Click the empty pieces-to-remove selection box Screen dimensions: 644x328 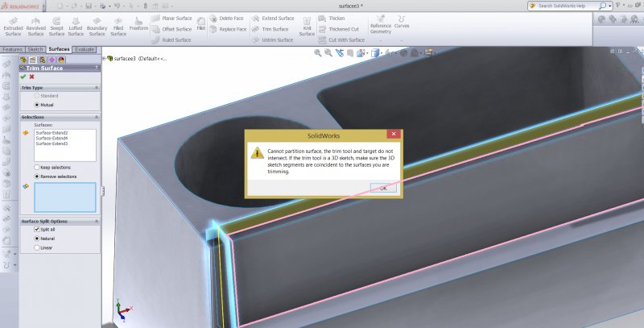tap(65, 197)
